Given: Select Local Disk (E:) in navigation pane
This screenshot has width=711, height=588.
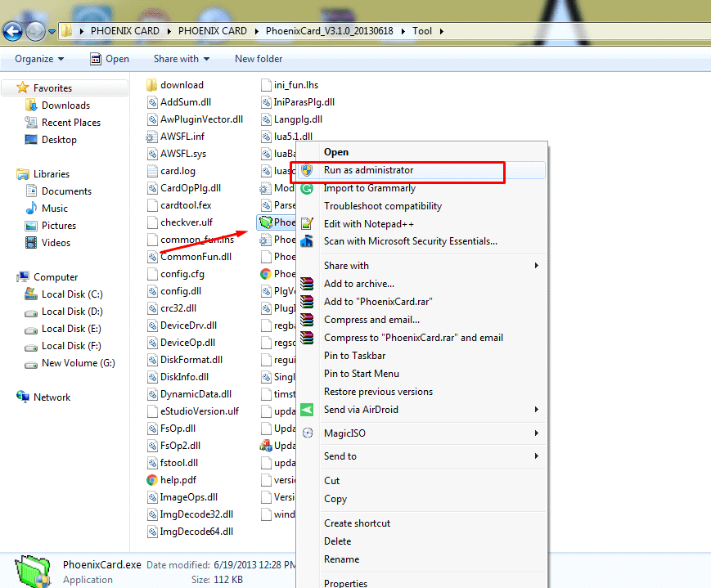Looking at the screenshot, I should pyautogui.click(x=71, y=329).
